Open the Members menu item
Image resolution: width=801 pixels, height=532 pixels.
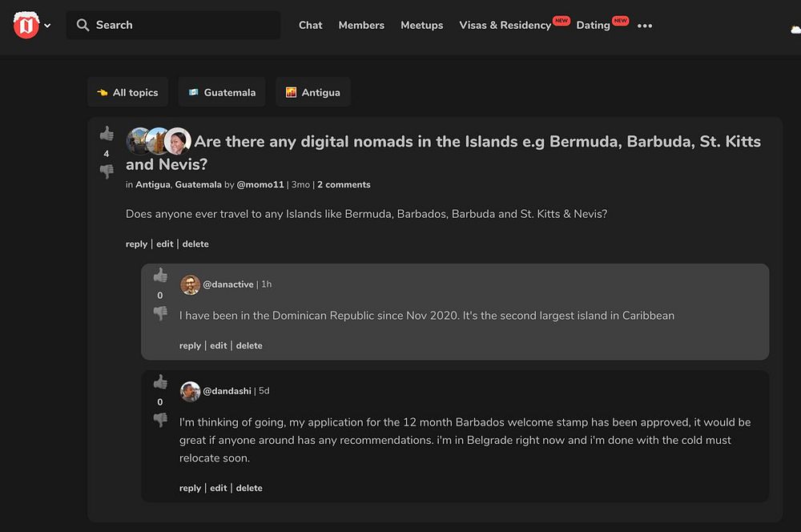pos(361,25)
